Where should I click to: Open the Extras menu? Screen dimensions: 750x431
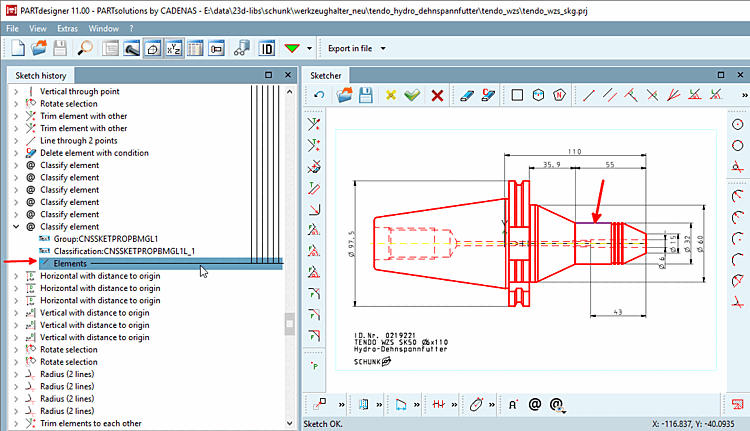pos(67,29)
